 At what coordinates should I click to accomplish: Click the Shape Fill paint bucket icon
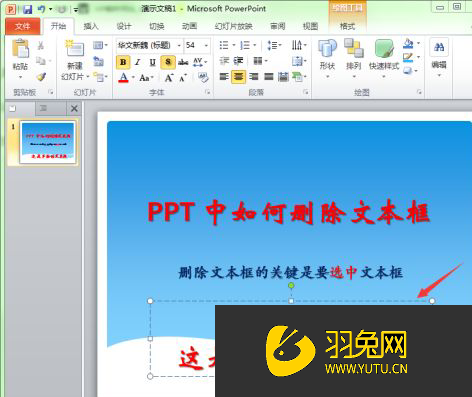point(408,44)
